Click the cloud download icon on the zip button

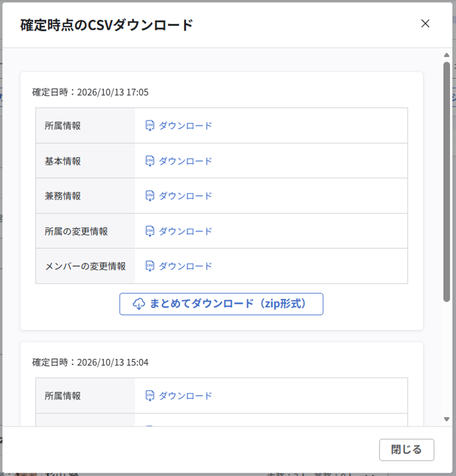[x=139, y=304]
